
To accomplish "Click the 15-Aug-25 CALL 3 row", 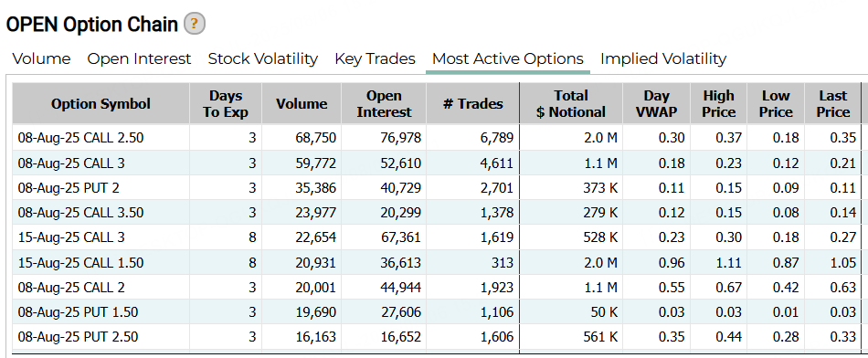I will click(437, 237).
